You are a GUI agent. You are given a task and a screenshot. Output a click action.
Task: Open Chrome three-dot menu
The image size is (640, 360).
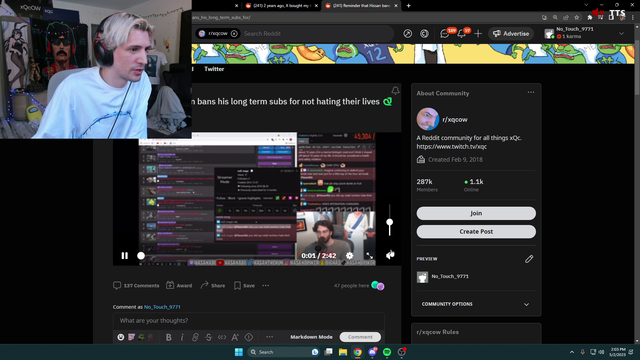coord(633,18)
